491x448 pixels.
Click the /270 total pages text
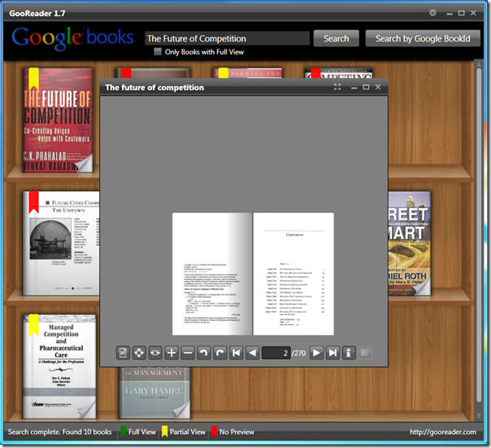point(298,354)
